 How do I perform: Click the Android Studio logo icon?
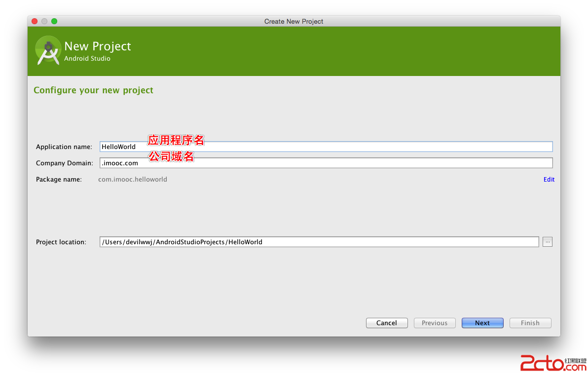click(48, 51)
